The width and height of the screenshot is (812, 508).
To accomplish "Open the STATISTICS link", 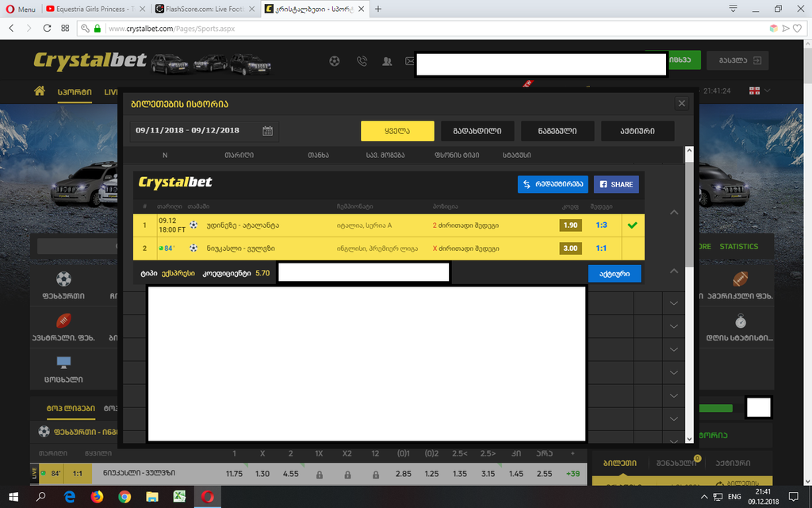I will coord(738,247).
